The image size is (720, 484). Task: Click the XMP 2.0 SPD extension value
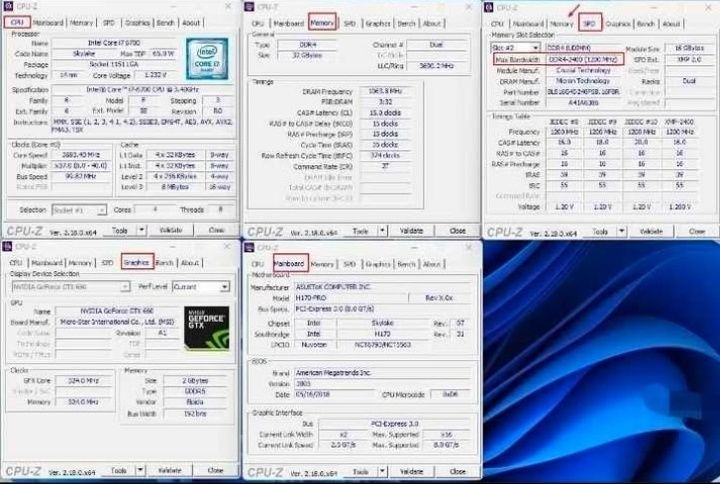coord(689,60)
